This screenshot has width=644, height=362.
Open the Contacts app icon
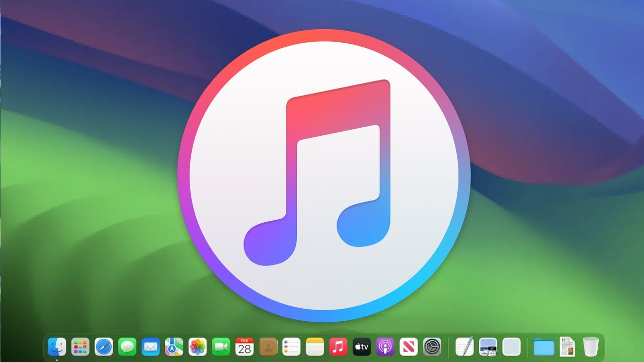pyautogui.click(x=268, y=346)
